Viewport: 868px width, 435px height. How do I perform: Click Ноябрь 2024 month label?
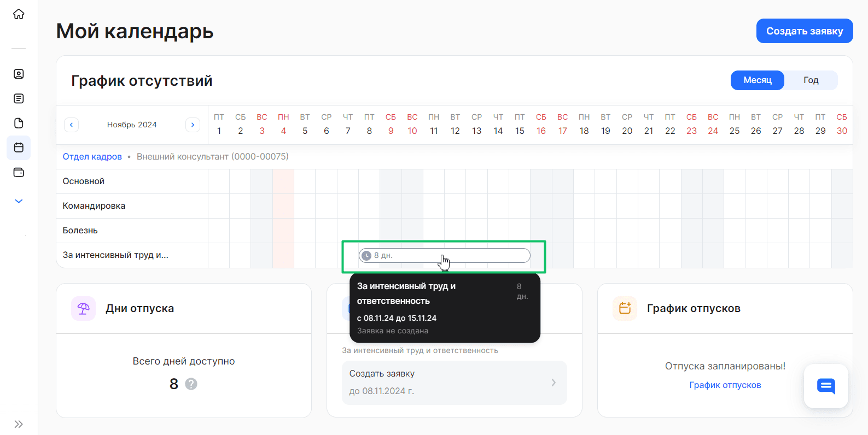point(132,125)
